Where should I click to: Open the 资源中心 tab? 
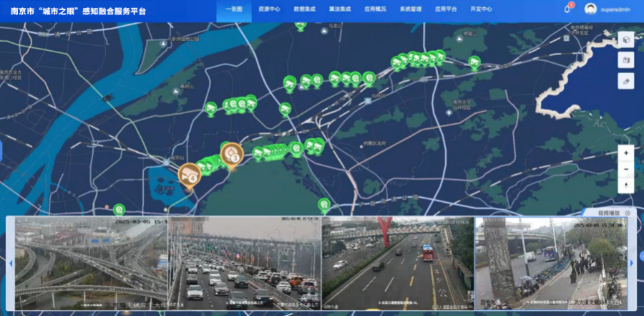[269, 9]
